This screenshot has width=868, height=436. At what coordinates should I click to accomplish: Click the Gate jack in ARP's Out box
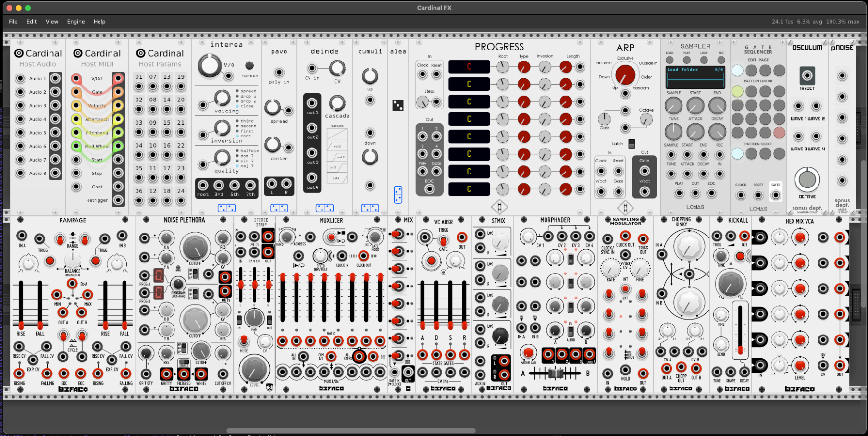(645, 171)
